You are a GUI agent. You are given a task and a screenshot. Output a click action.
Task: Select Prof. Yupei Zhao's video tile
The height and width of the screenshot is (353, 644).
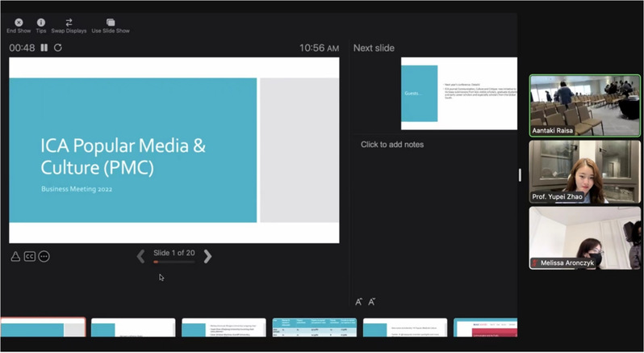coord(584,172)
